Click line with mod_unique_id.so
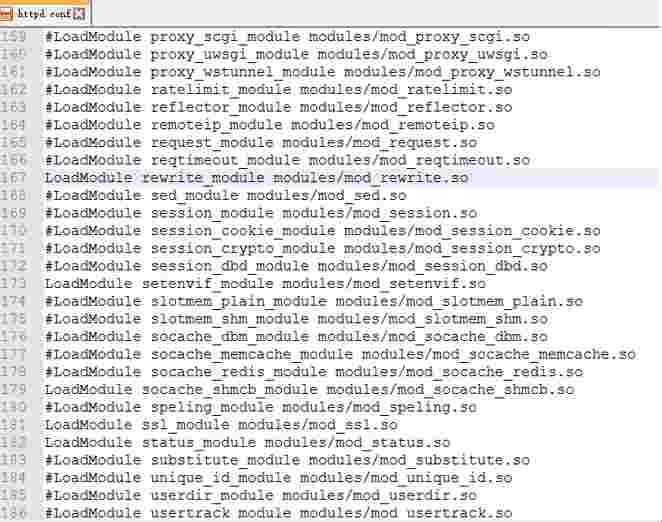662x522 pixels. [x=279, y=478]
